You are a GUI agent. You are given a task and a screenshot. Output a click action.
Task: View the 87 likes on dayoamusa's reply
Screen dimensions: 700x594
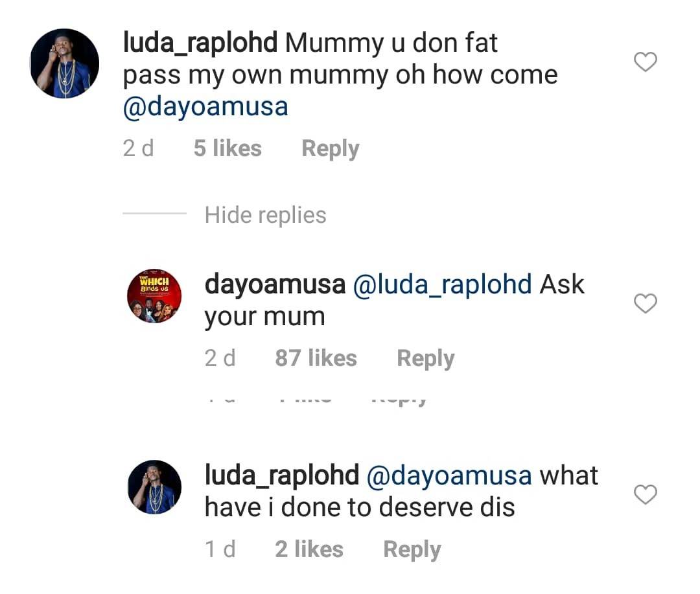pyautogui.click(x=316, y=358)
